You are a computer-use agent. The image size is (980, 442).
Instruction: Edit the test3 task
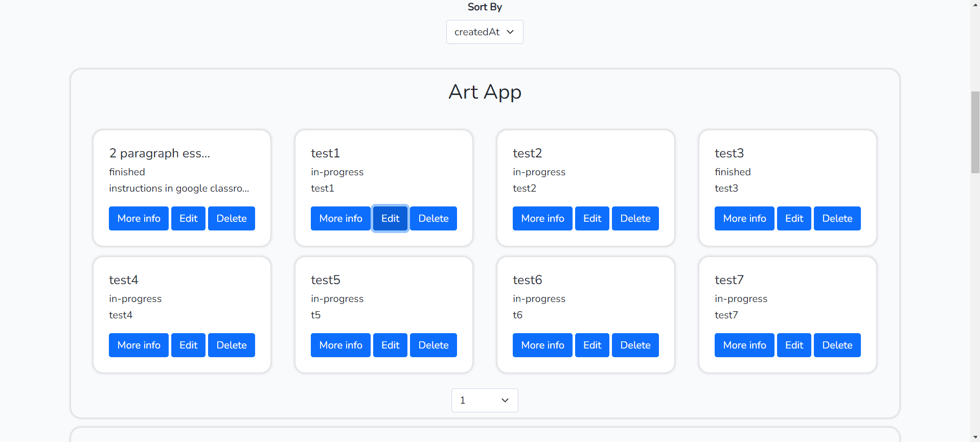[x=794, y=219]
